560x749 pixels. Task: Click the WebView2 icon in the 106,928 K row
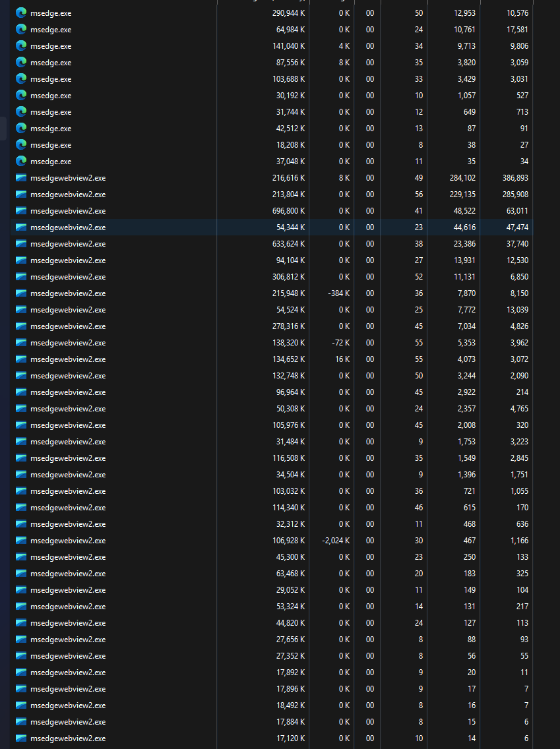[21, 540]
